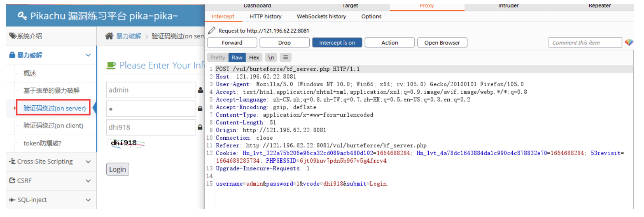Viewport: 644px width, 217px height.
Task: Toggle the \n newline display button
Action: [271, 57]
